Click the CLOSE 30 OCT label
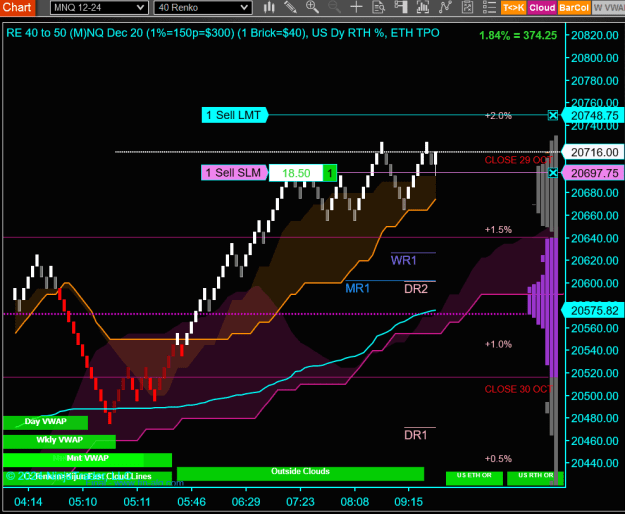 pyautogui.click(x=518, y=389)
